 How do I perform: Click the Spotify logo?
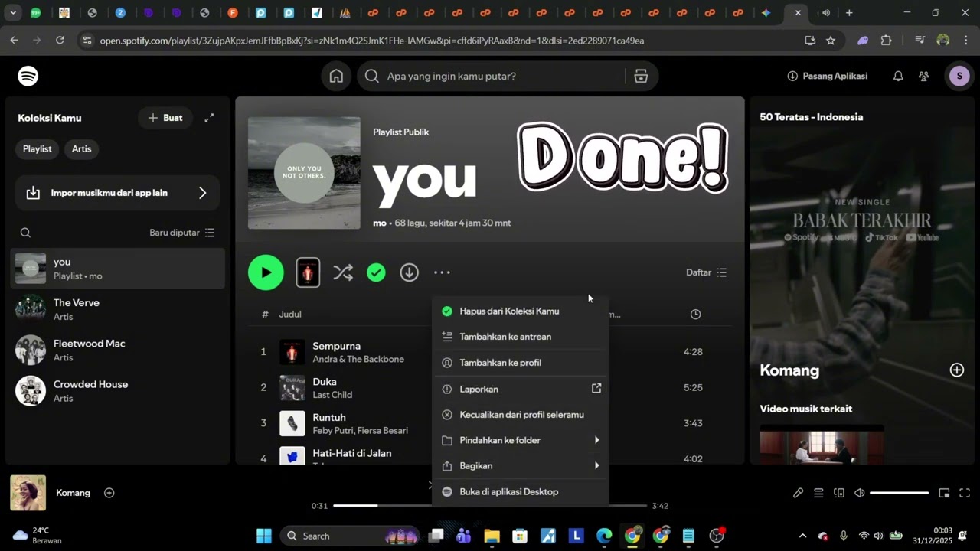28,76
